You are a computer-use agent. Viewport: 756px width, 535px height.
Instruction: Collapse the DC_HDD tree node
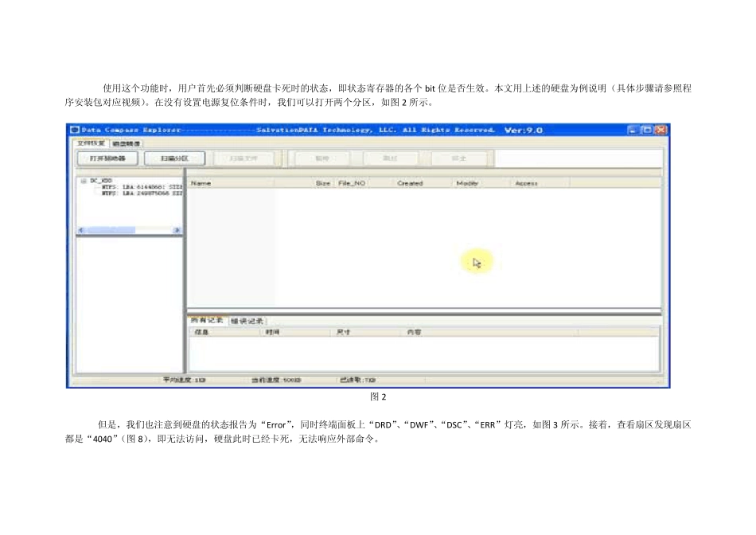(84, 181)
